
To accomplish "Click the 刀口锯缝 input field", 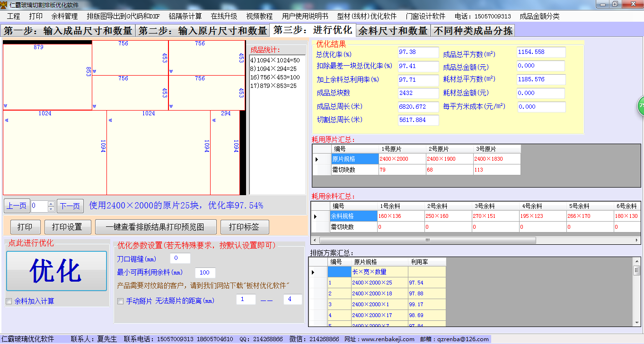I will pyautogui.click(x=180, y=258).
